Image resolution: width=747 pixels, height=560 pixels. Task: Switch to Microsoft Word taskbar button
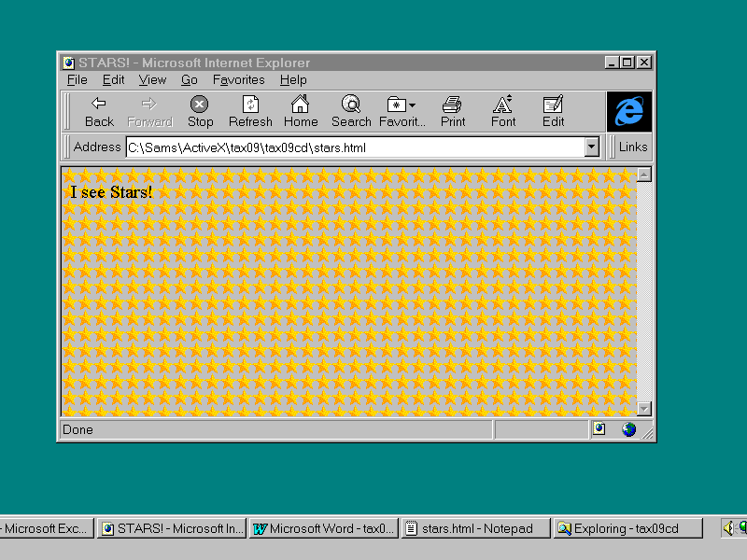tap(324, 528)
